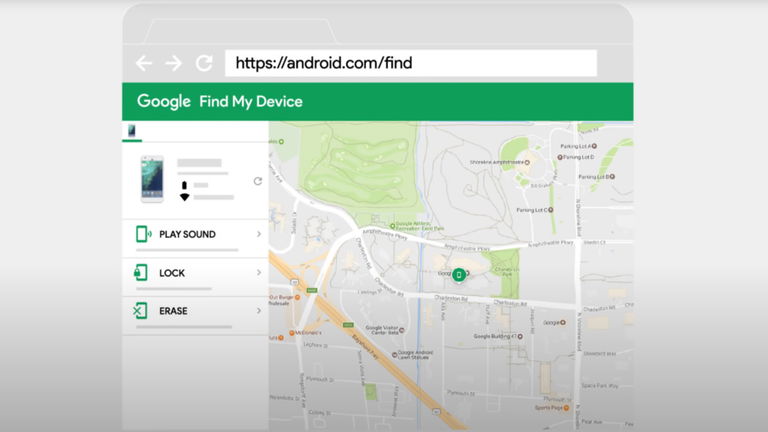Reload the page with the refresh icon
The height and width of the screenshot is (432, 768).
pos(204,63)
